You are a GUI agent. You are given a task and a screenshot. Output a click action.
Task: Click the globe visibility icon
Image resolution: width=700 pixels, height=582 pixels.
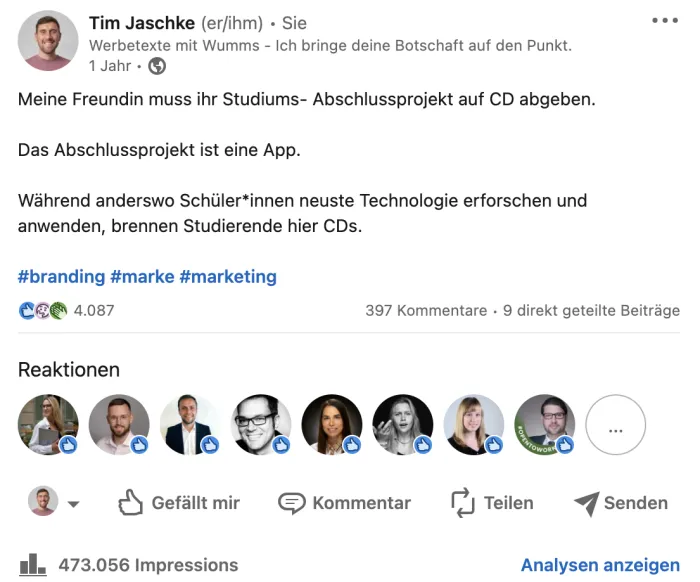point(157,66)
